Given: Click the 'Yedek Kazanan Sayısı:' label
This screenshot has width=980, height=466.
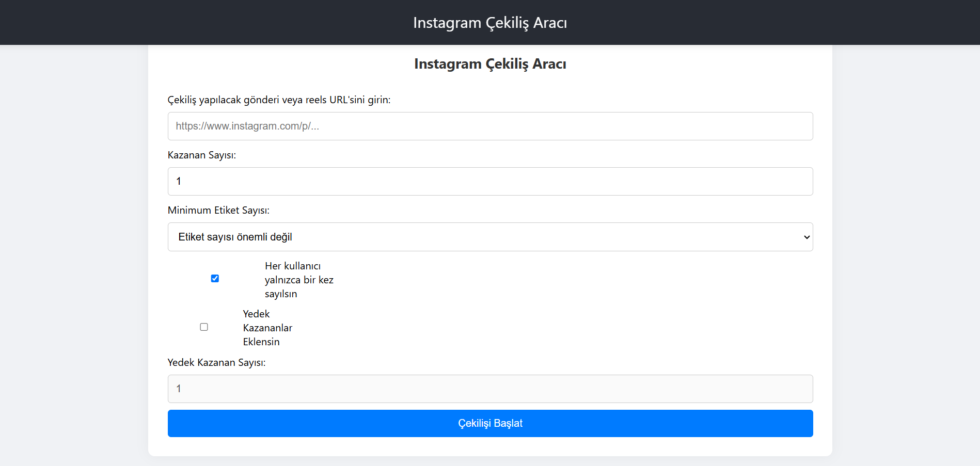Looking at the screenshot, I should 216,362.
